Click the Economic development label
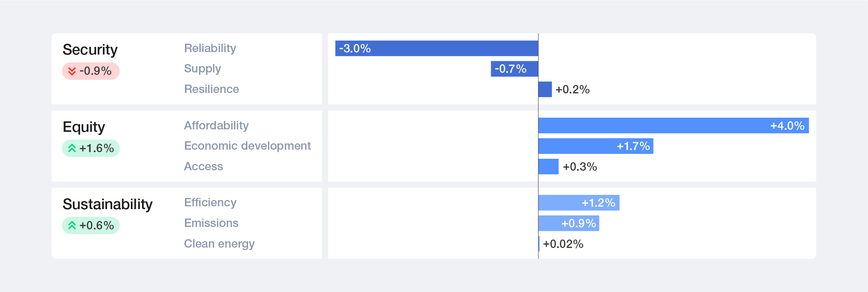The image size is (868, 292). (x=247, y=146)
